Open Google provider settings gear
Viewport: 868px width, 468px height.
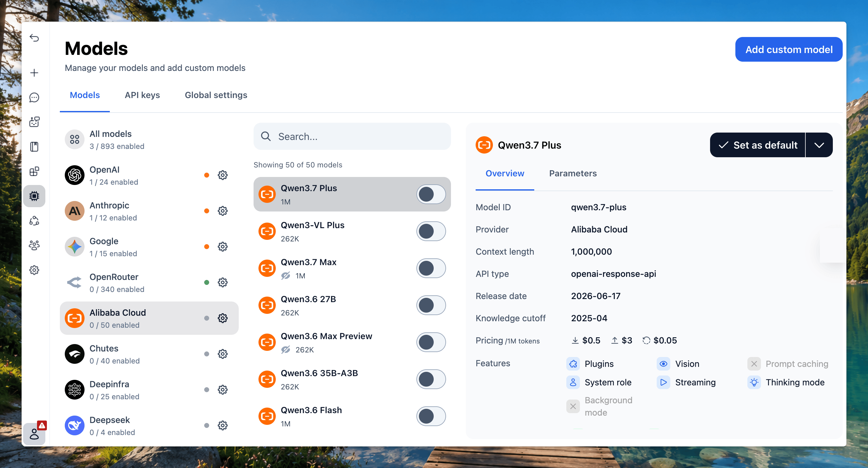click(222, 246)
